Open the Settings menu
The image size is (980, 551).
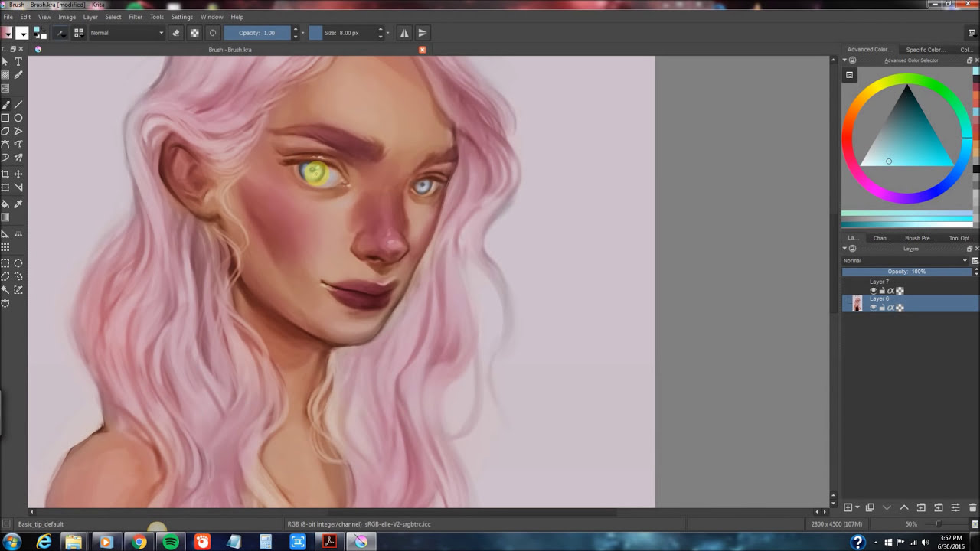pos(182,17)
